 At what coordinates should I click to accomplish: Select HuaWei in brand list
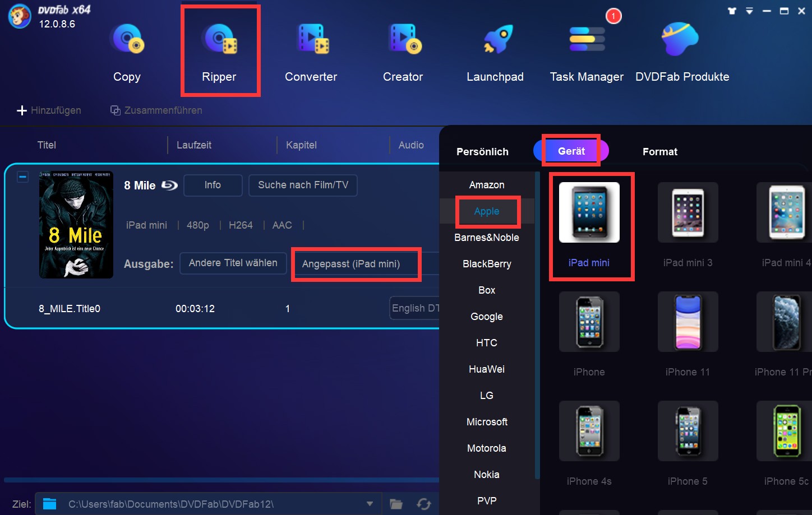pyautogui.click(x=487, y=369)
